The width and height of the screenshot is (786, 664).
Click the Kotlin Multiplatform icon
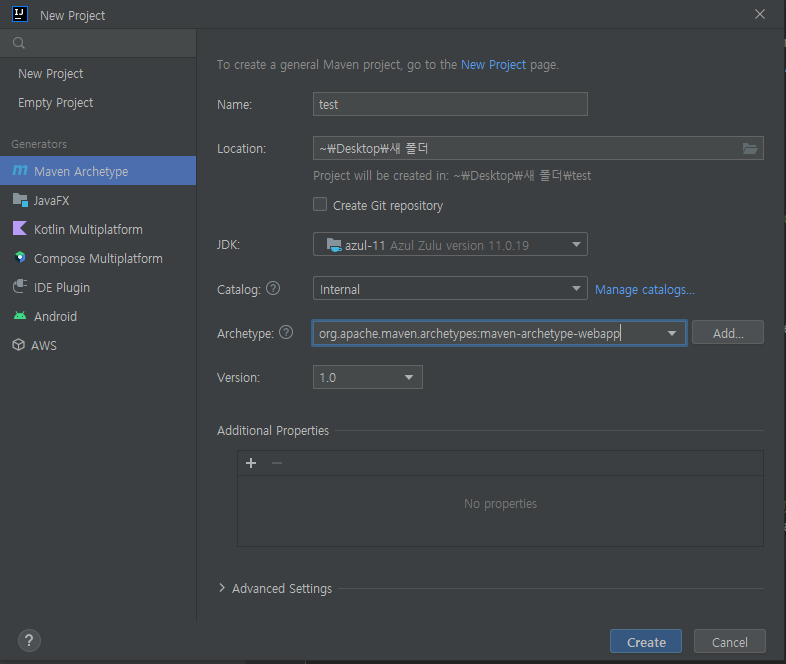(x=20, y=229)
